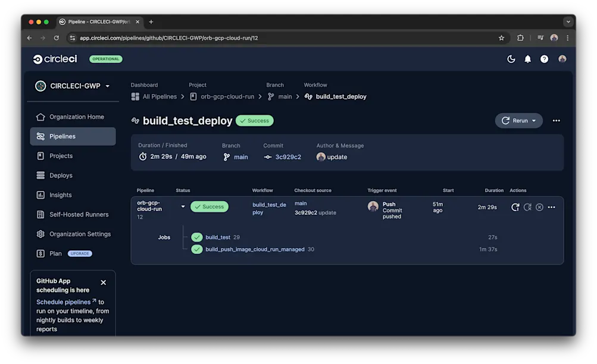Click main checkout source link
This screenshot has width=597, height=364.
coord(301,203)
